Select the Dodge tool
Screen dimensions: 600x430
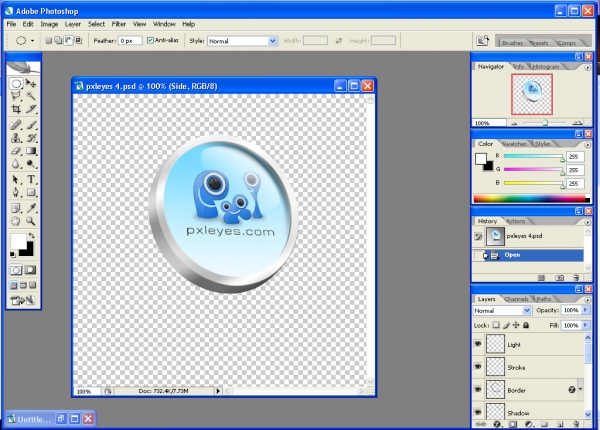point(31,164)
